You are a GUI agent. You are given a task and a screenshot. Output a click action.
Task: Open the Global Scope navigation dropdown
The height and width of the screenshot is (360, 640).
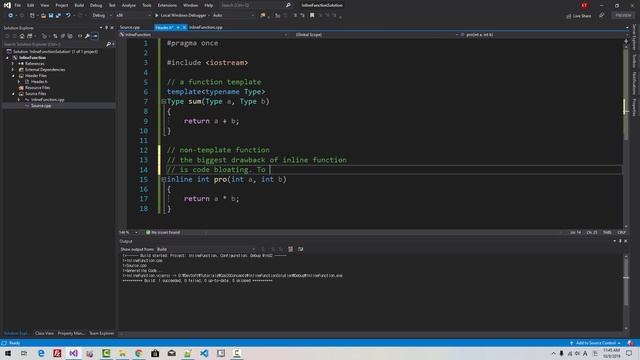pos(375,35)
